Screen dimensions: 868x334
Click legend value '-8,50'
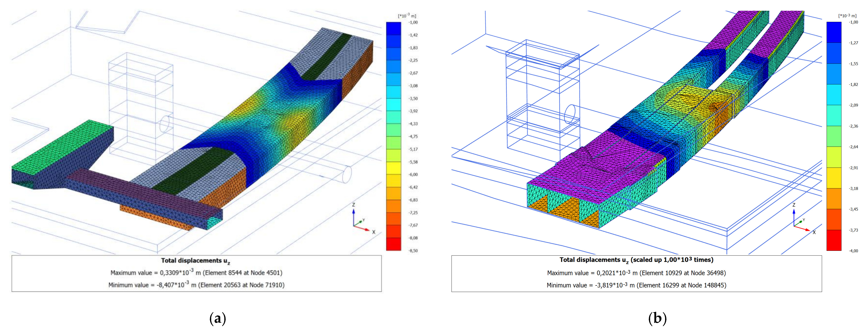coord(413,251)
